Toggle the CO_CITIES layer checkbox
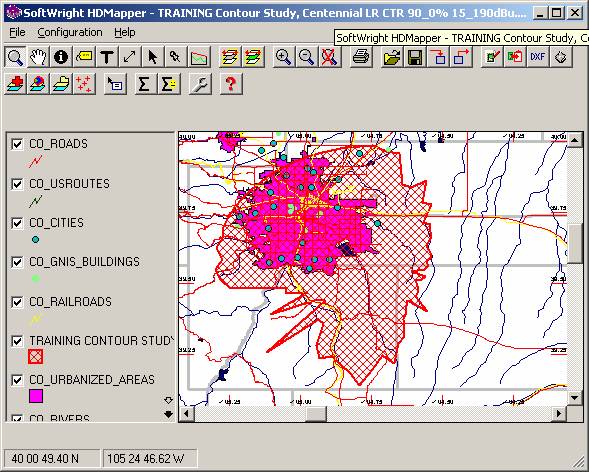589x472 pixels. click(x=17, y=223)
